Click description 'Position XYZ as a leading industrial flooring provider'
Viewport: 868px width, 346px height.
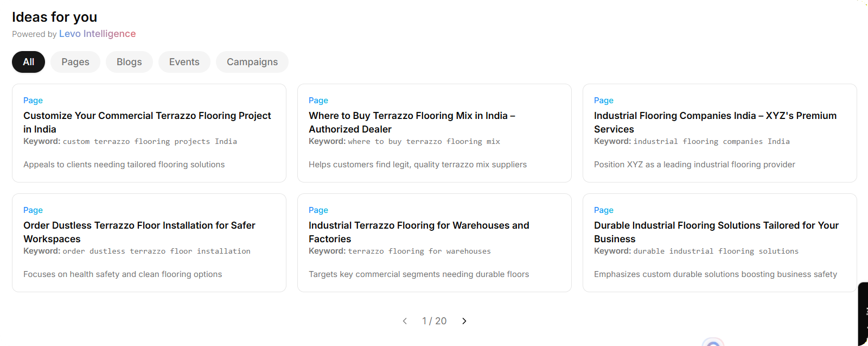(694, 165)
